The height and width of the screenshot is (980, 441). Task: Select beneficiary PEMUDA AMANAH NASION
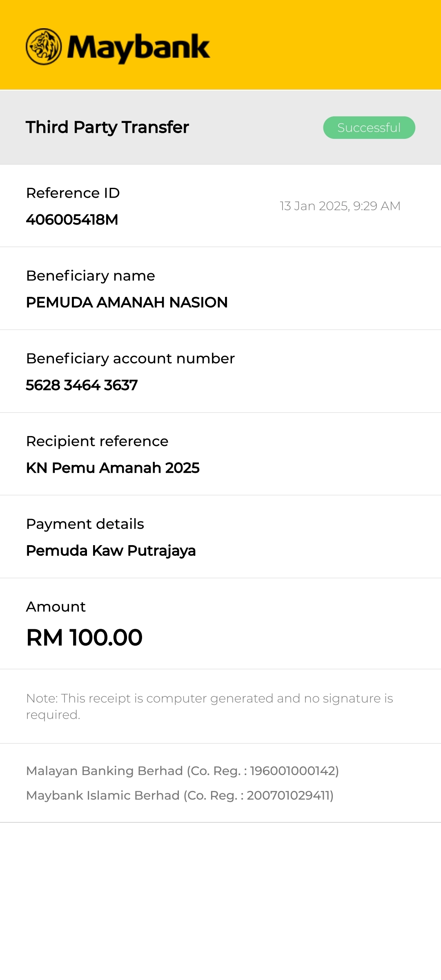click(127, 303)
